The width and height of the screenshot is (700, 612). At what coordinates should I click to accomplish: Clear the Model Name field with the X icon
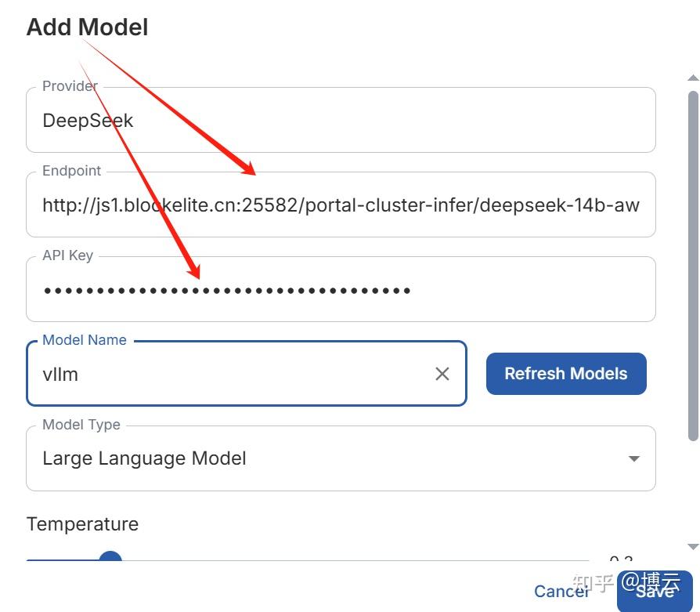click(x=442, y=374)
